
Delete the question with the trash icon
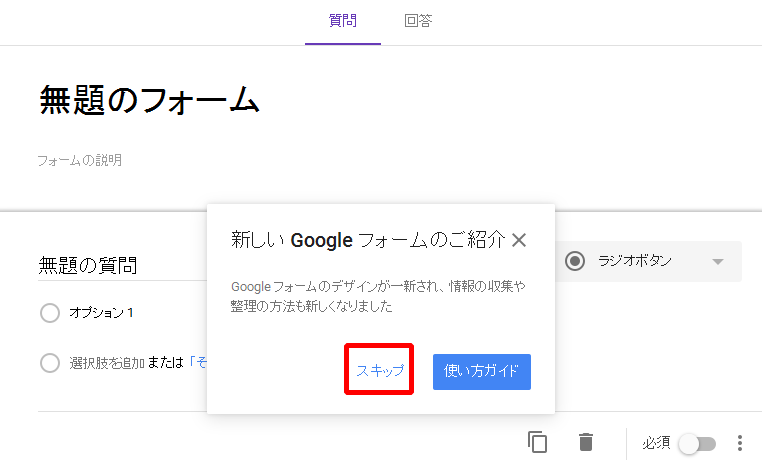(586, 442)
